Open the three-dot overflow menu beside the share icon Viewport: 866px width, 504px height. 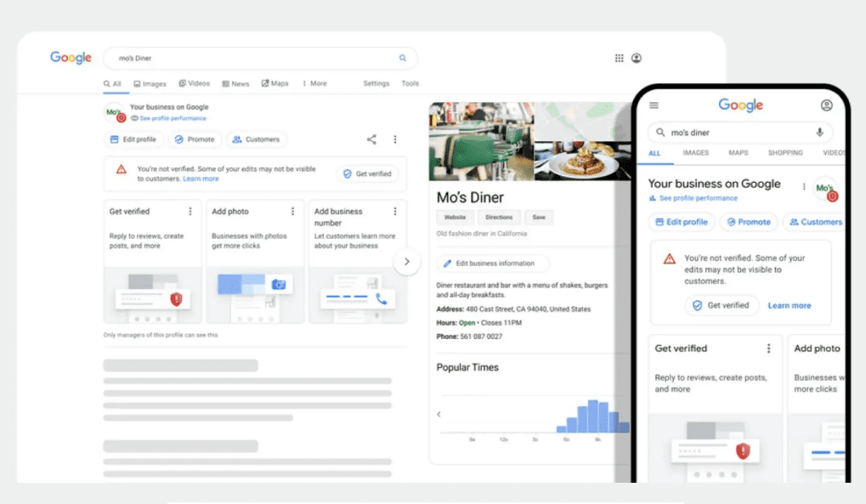(x=395, y=139)
